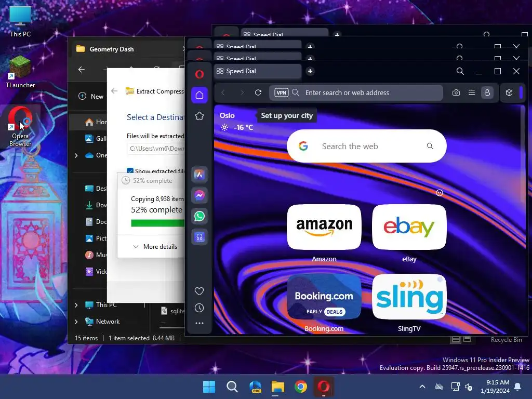Open Home in Explorer navigation pane

96,122
